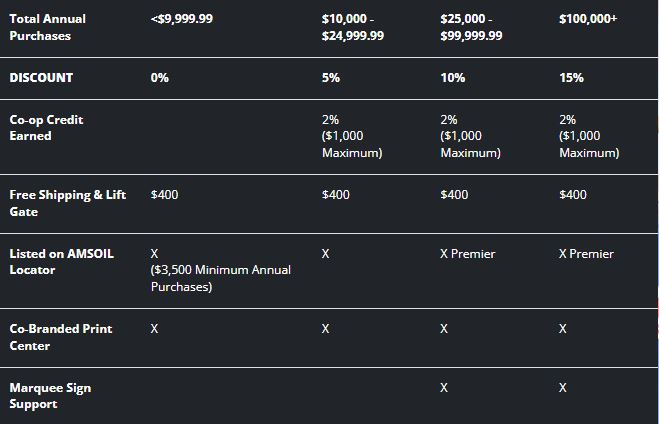Select X Premier in the $100,000+ column
The height and width of the screenshot is (424, 659).
tap(586, 254)
